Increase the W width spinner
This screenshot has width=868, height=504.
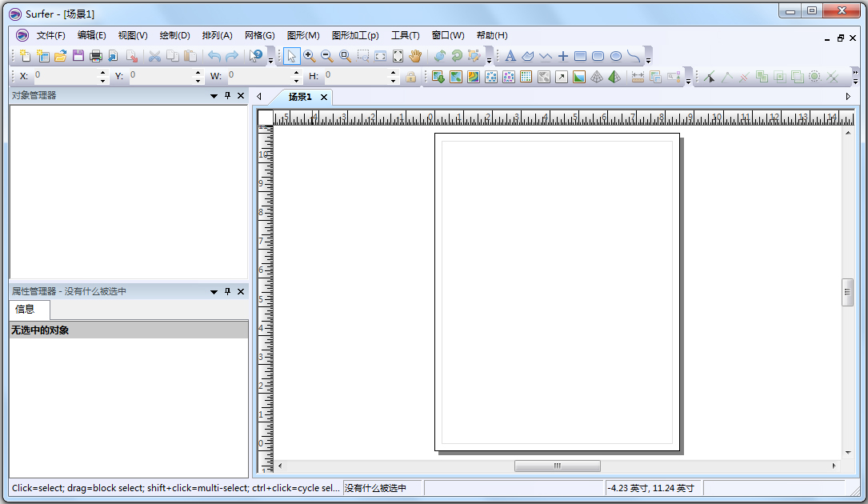[x=296, y=73]
